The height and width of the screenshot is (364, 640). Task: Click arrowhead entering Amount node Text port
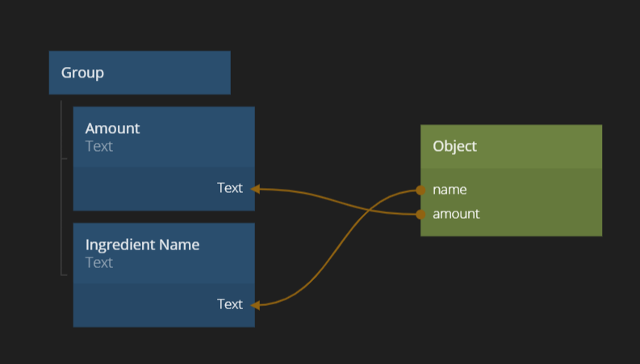pyautogui.click(x=256, y=189)
